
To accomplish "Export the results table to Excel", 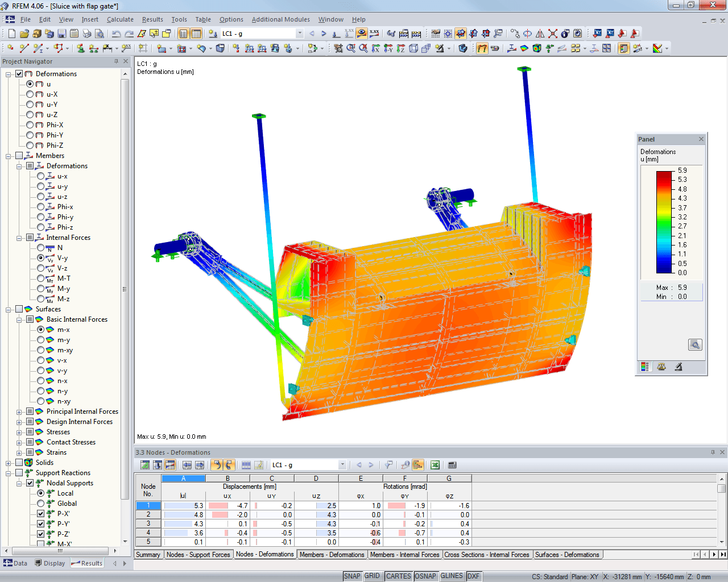I will (435, 465).
